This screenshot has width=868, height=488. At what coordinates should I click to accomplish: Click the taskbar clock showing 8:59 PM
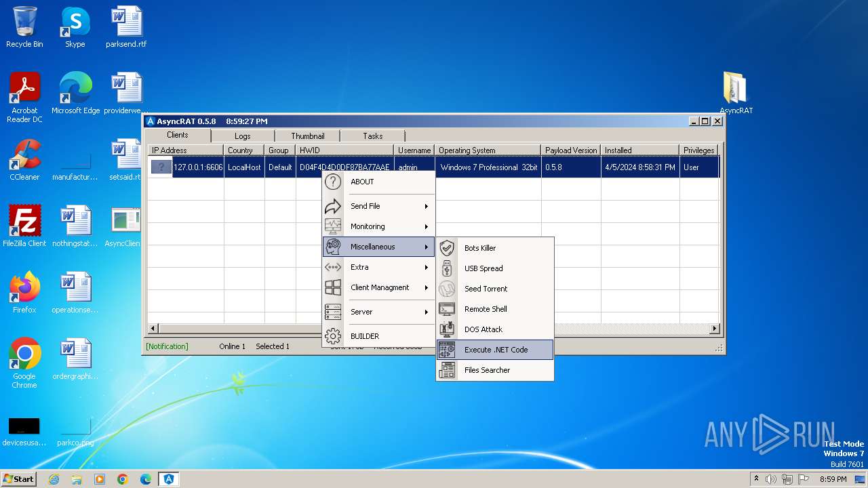click(833, 479)
